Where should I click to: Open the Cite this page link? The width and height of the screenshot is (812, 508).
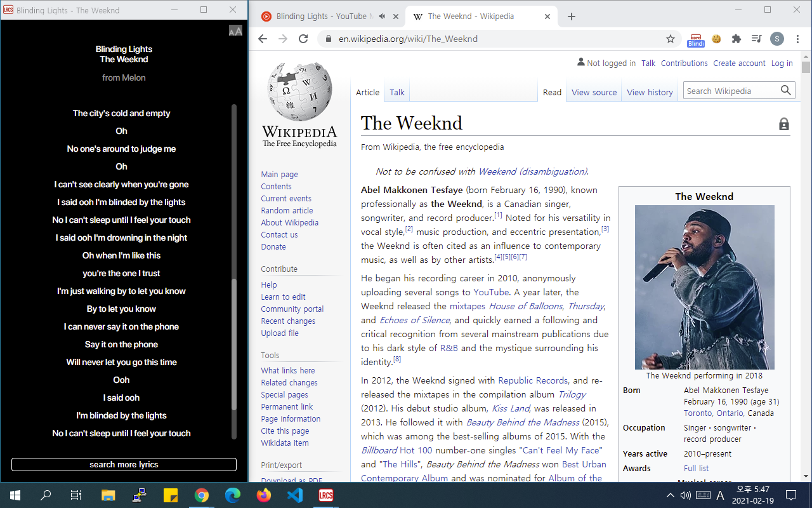pos(285,431)
